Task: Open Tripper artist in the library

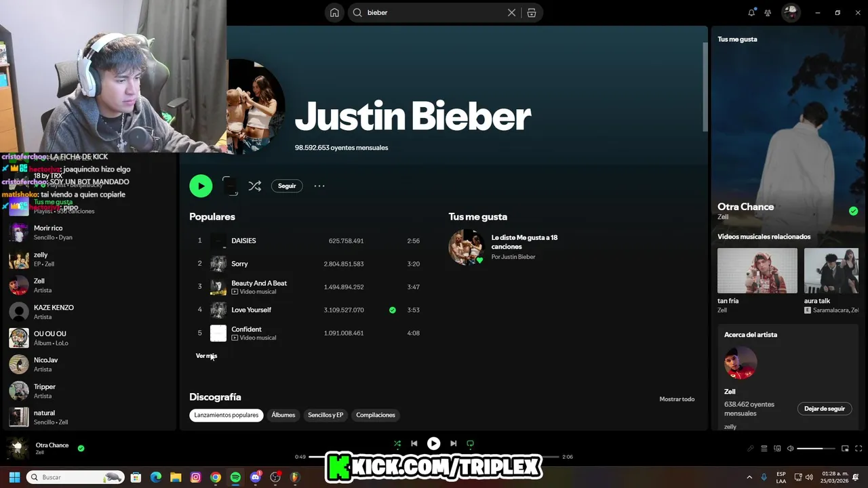Action: [88, 390]
